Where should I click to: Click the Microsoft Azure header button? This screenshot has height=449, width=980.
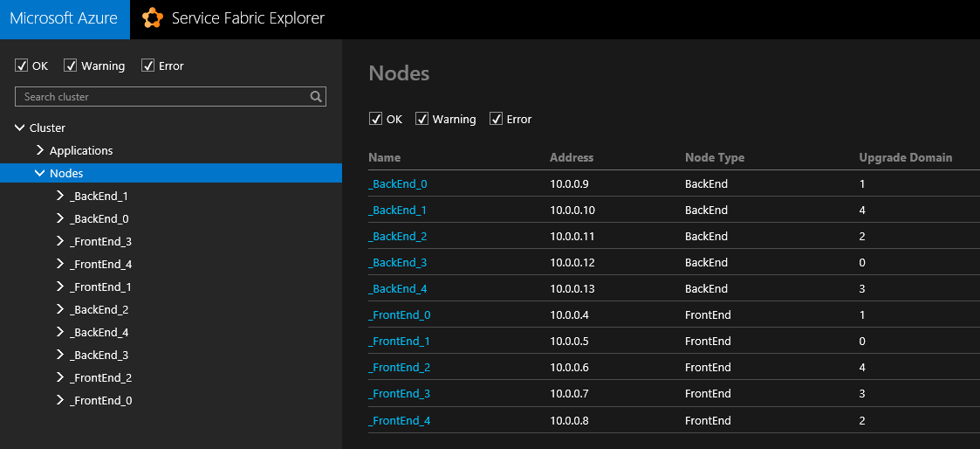64,18
